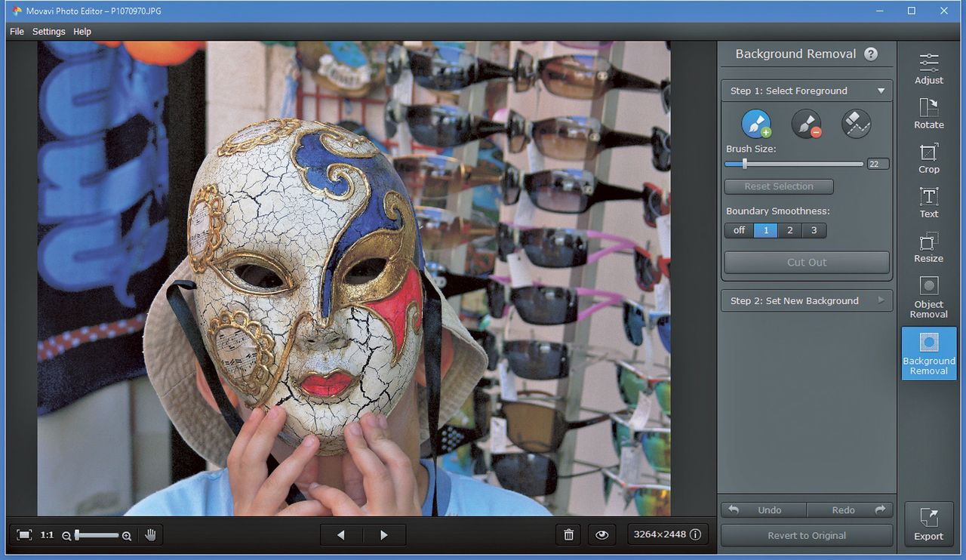Open the Settings menu
Viewport: 966px width, 560px height.
click(x=48, y=32)
